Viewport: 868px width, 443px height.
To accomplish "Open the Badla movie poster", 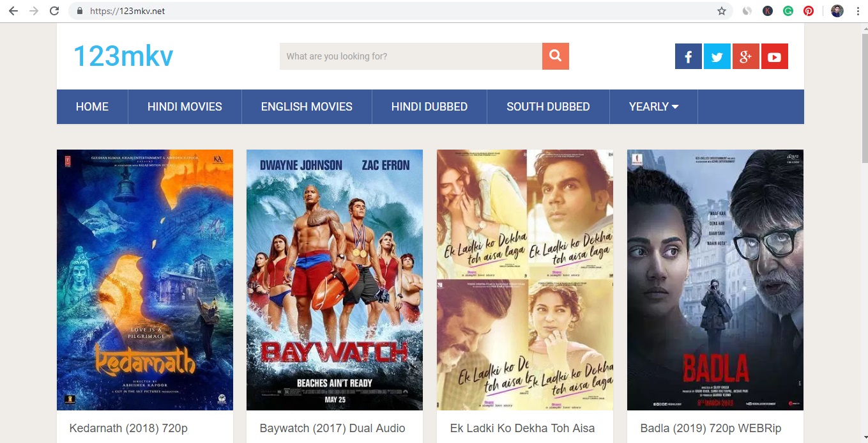I will coord(715,280).
